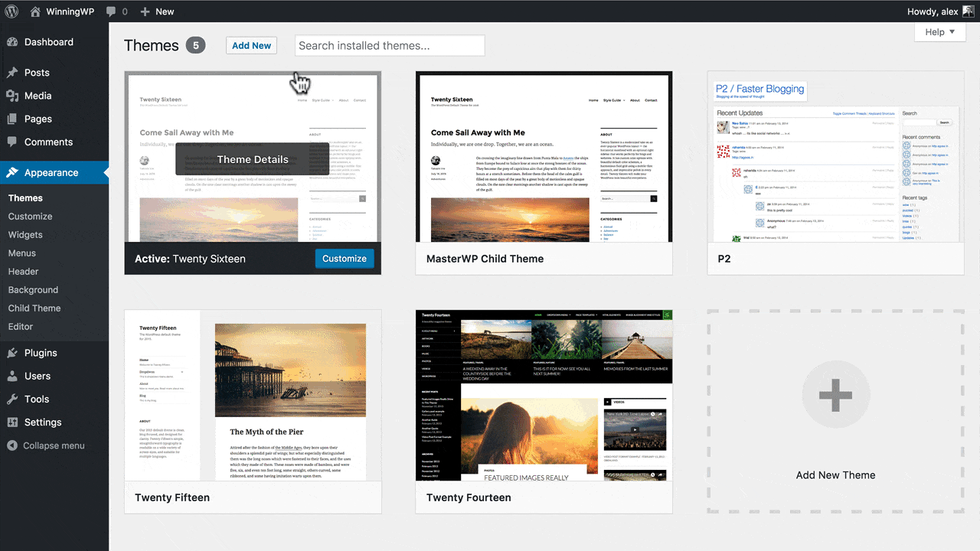Click the Settings sliders icon
The width and height of the screenshot is (980, 551).
12,422
